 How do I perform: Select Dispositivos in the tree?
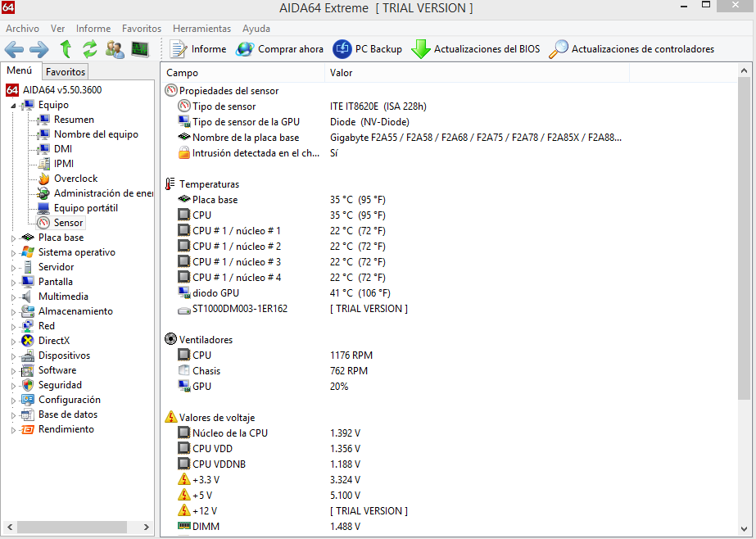coord(64,356)
